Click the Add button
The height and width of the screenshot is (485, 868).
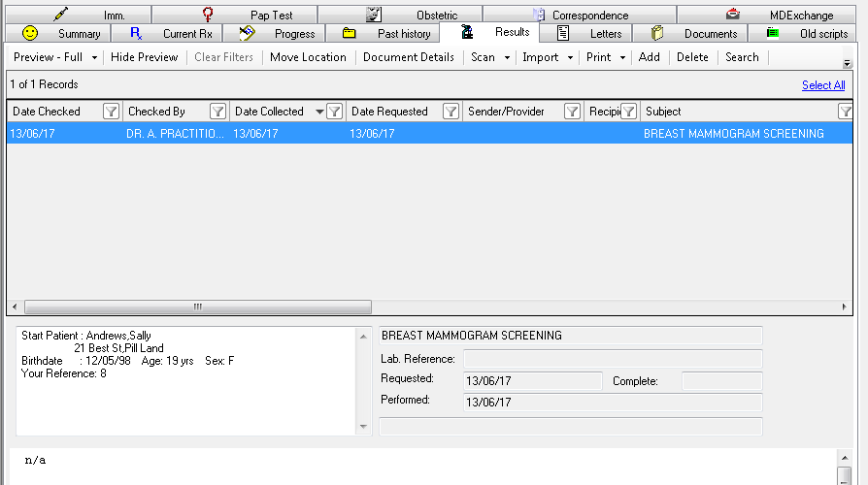tap(649, 57)
